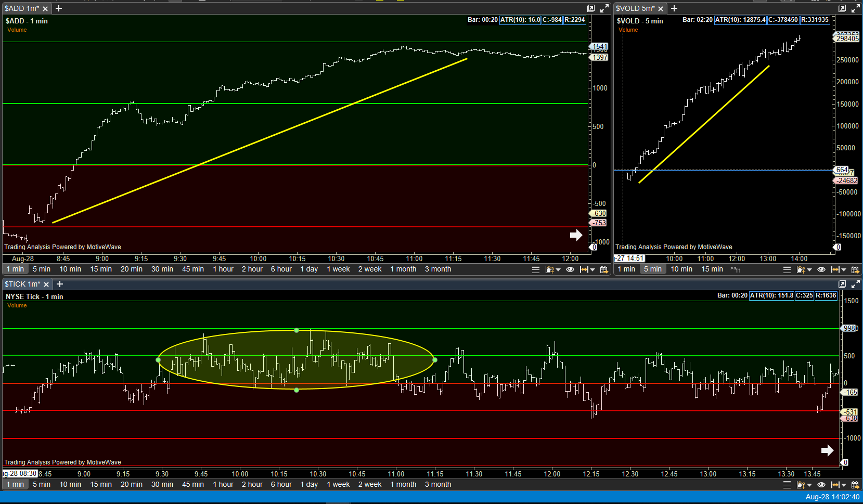Show more bar sizes on $VOLD chart

tap(736, 269)
